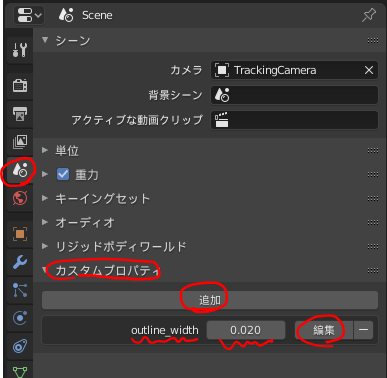The width and height of the screenshot is (387, 378).
Task: Click the カメラ label
Action: tap(186, 70)
